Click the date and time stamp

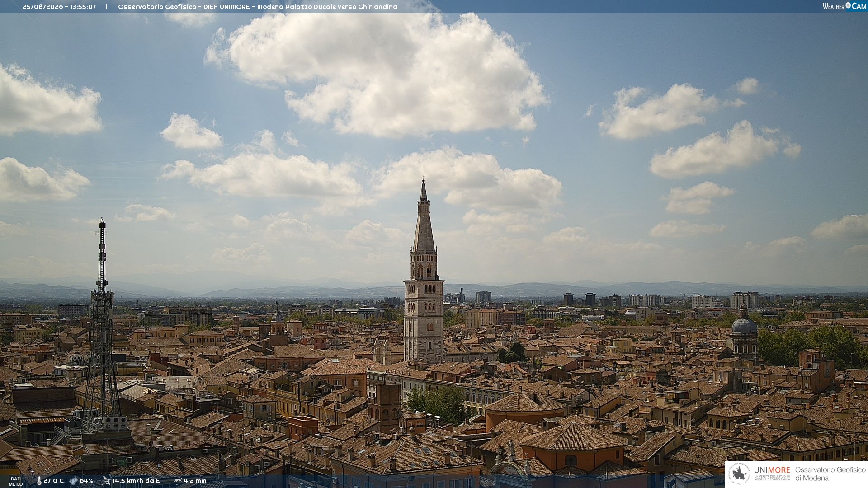pyautogui.click(x=59, y=7)
